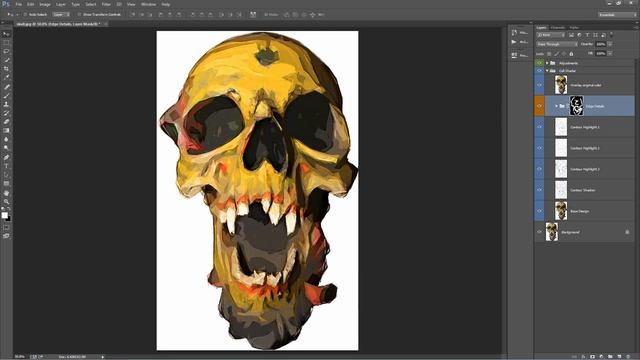This screenshot has height=360, width=640.
Task: Open the Auto-Select Layer dropdown
Action: 61,15
